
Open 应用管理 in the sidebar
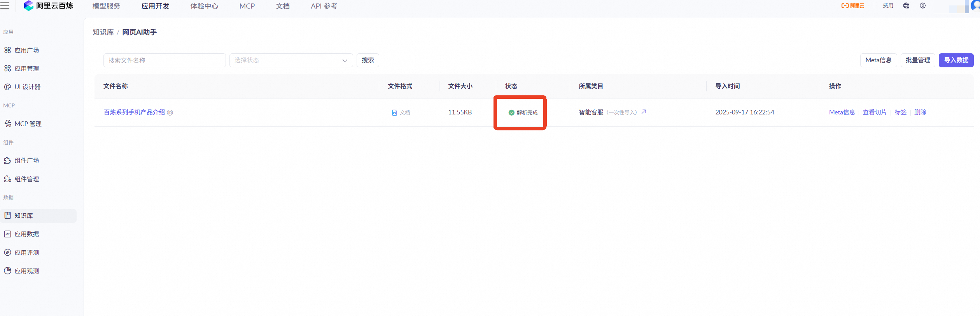26,68
